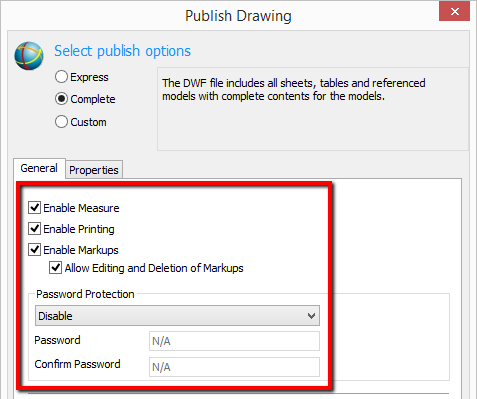Toggle the Enable Printing checkbox
Viewport: 477px width, 399px height.
pyautogui.click(x=35, y=229)
